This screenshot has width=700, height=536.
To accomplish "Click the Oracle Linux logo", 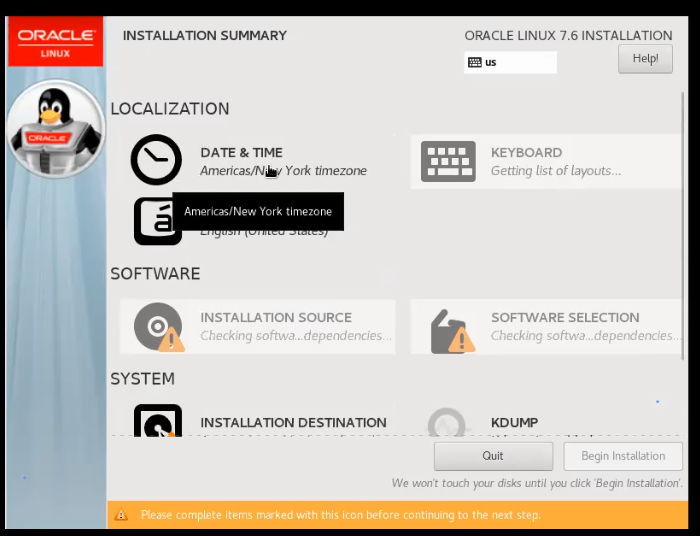I will (x=55, y=42).
